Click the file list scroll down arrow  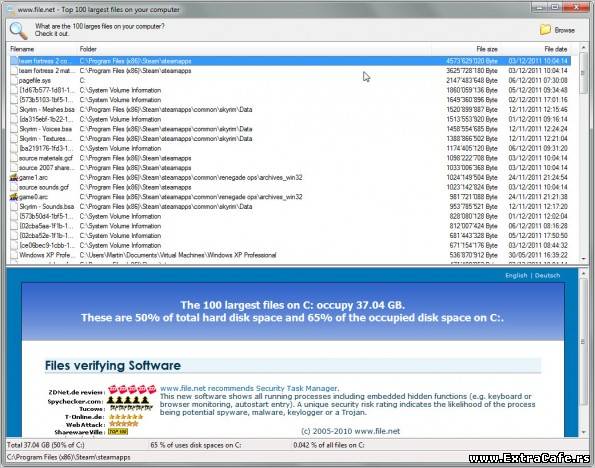(583, 259)
